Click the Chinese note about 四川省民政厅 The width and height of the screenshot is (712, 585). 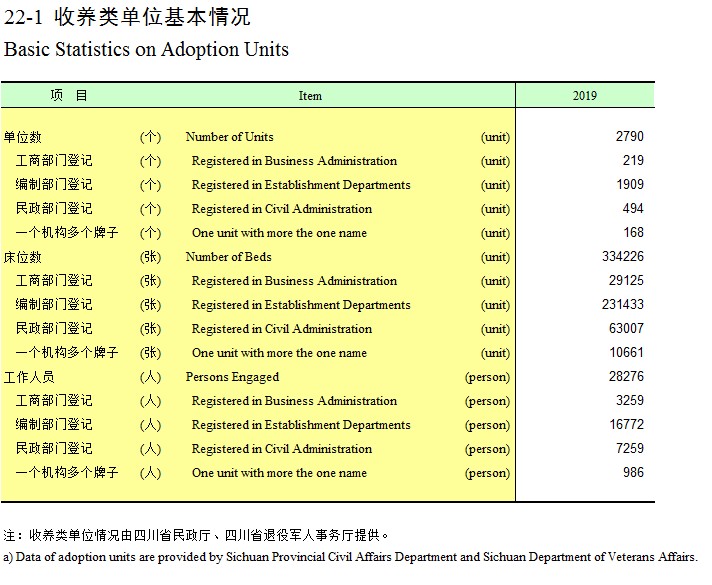tap(196, 535)
